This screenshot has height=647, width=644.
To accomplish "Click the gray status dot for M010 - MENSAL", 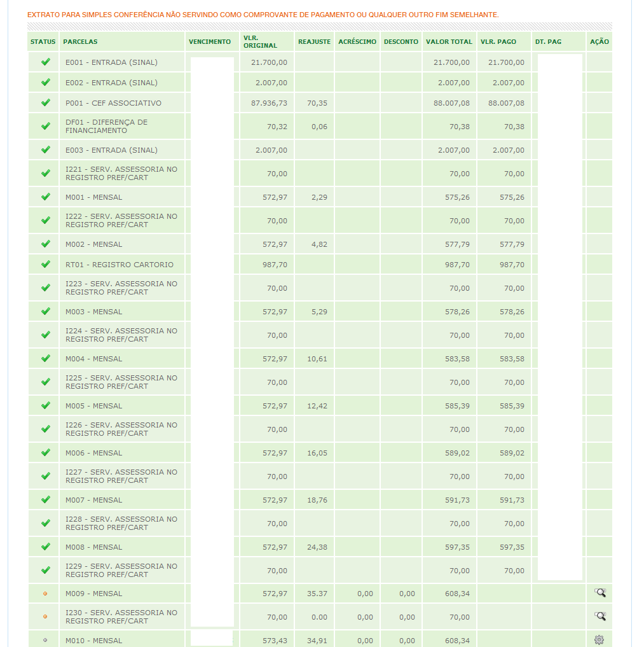I will click(x=45, y=641).
